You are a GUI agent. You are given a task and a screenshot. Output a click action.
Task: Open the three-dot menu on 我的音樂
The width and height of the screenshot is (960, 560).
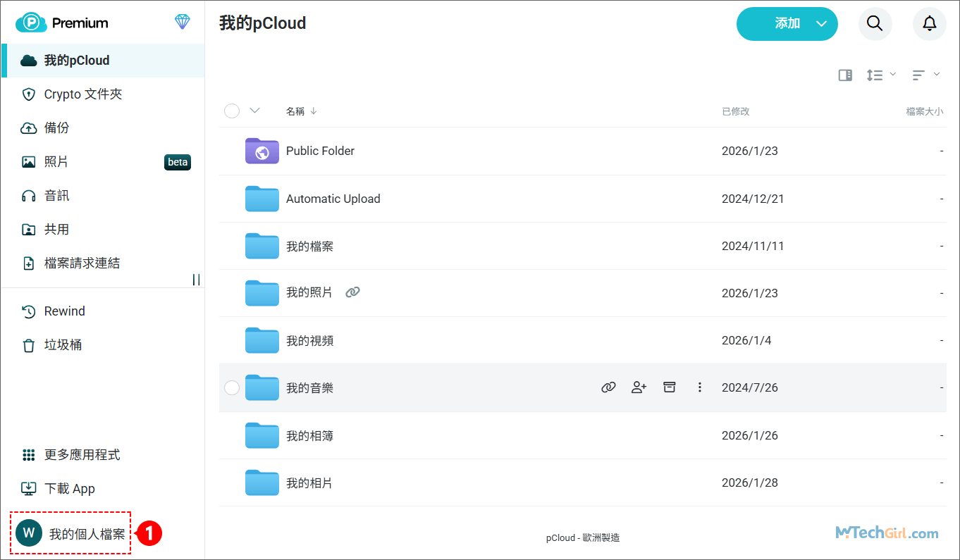coord(699,387)
